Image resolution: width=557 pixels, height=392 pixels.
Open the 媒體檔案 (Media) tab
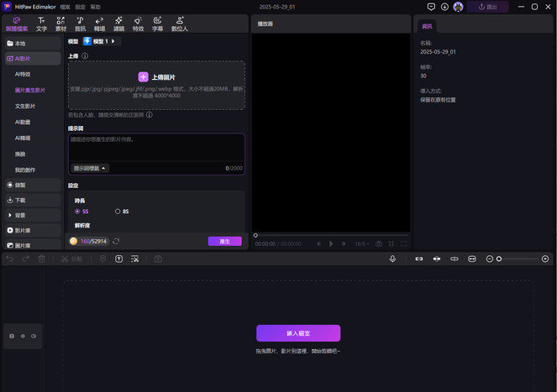17,24
